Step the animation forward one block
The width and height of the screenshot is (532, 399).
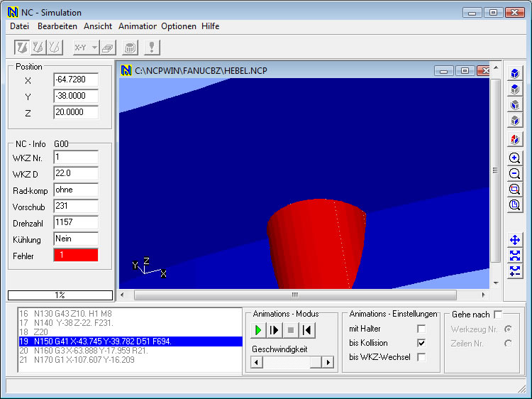tap(274, 330)
